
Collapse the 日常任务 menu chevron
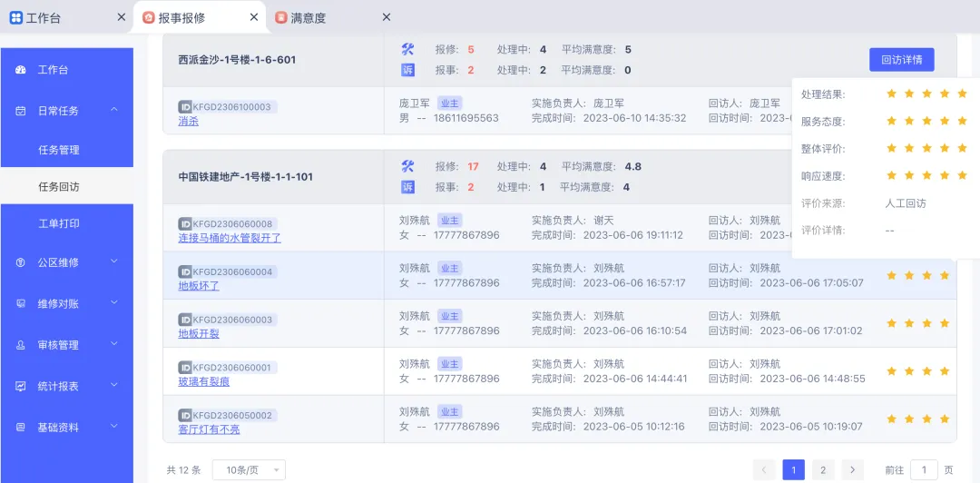click(x=114, y=111)
